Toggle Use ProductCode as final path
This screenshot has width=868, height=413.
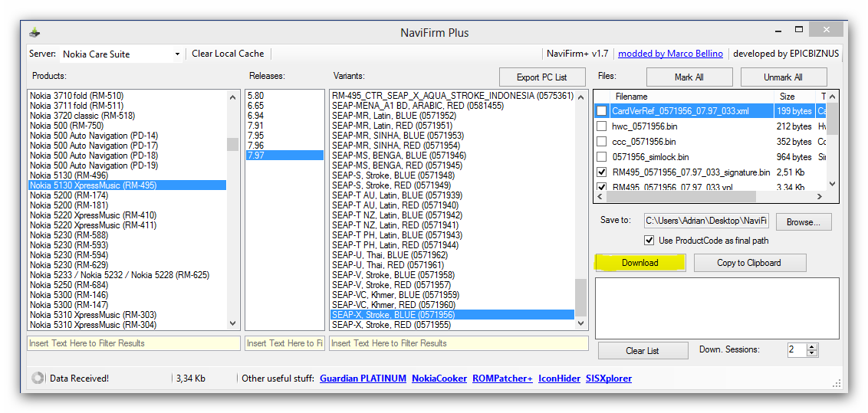tap(649, 241)
